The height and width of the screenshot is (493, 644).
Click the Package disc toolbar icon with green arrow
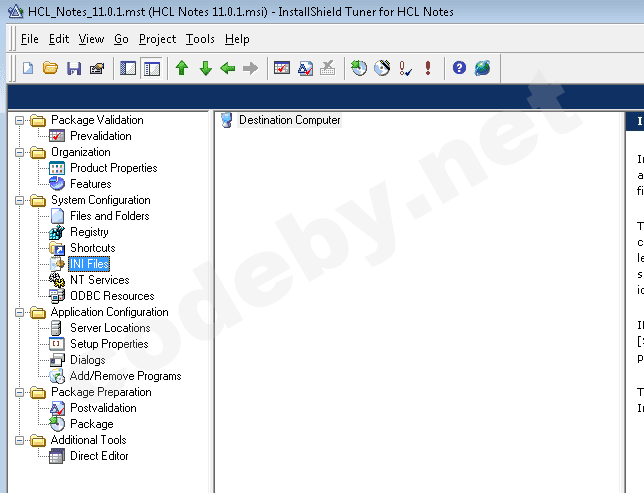pos(359,68)
